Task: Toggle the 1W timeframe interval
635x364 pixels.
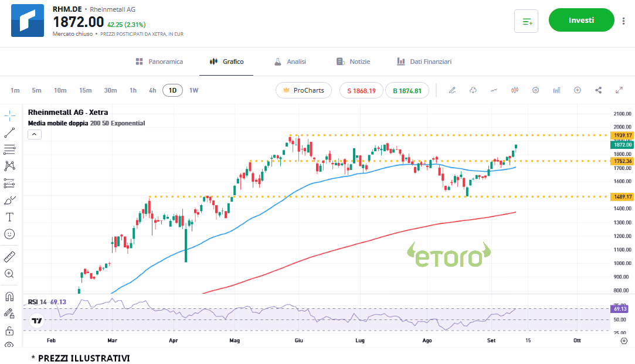Action: [x=193, y=90]
